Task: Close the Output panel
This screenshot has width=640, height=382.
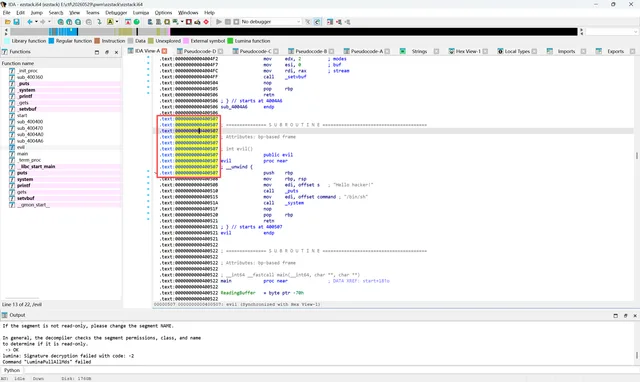Action: click(635, 315)
